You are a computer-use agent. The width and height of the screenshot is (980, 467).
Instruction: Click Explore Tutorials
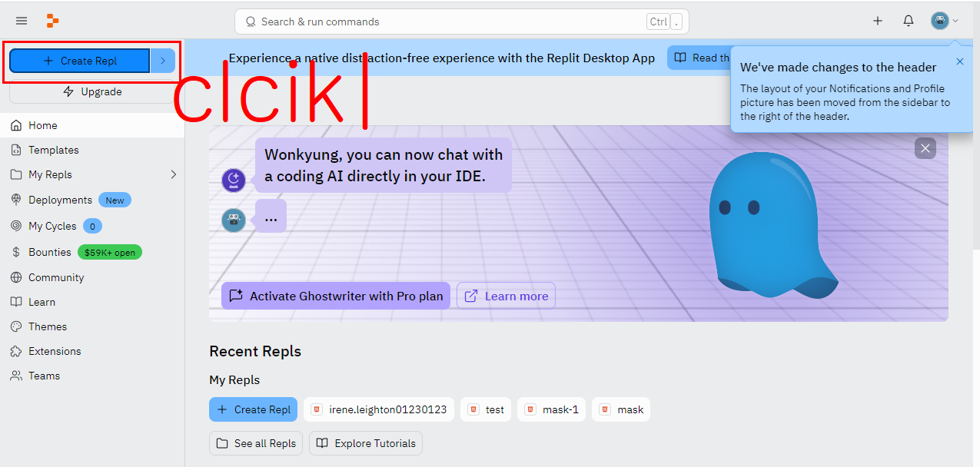(x=366, y=443)
